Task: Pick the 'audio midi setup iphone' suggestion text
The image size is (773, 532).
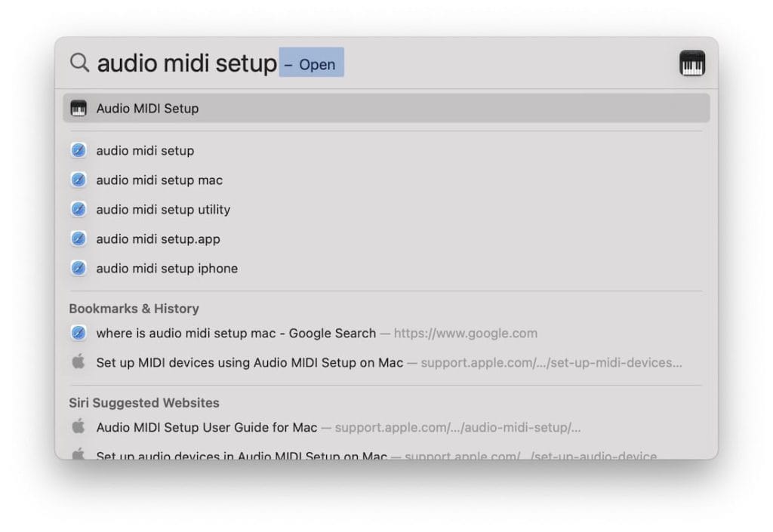Action: (x=167, y=269)
